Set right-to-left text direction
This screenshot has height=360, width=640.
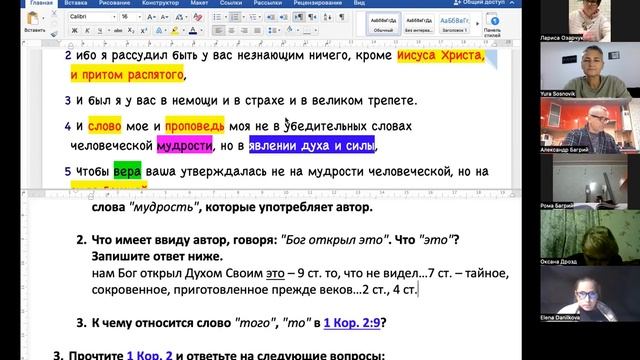point(312,17)
